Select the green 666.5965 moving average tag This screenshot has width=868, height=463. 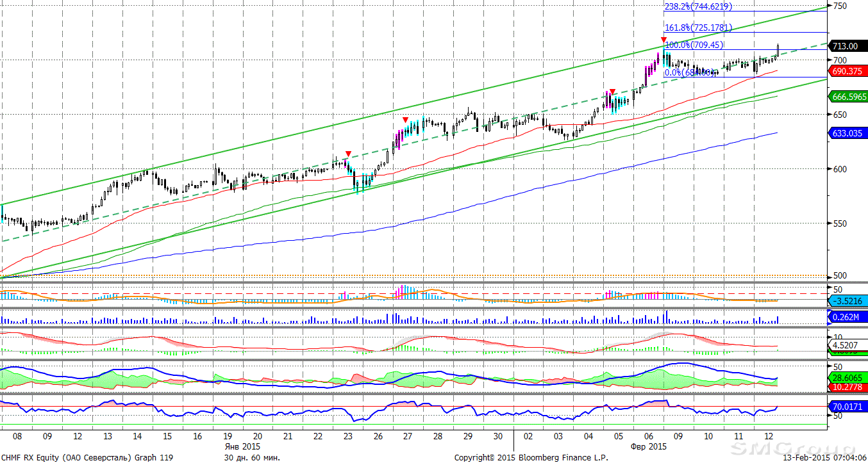[x=848, y=97]
